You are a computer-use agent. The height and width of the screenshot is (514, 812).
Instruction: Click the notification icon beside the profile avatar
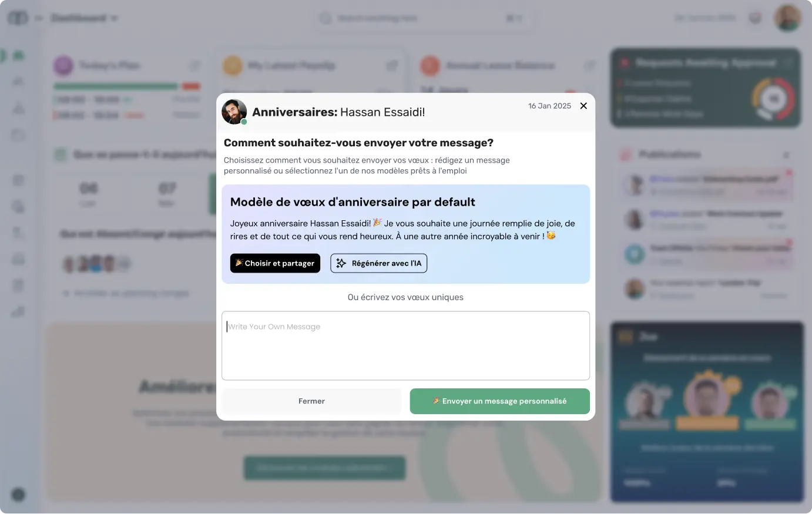[x=756, y=18]
